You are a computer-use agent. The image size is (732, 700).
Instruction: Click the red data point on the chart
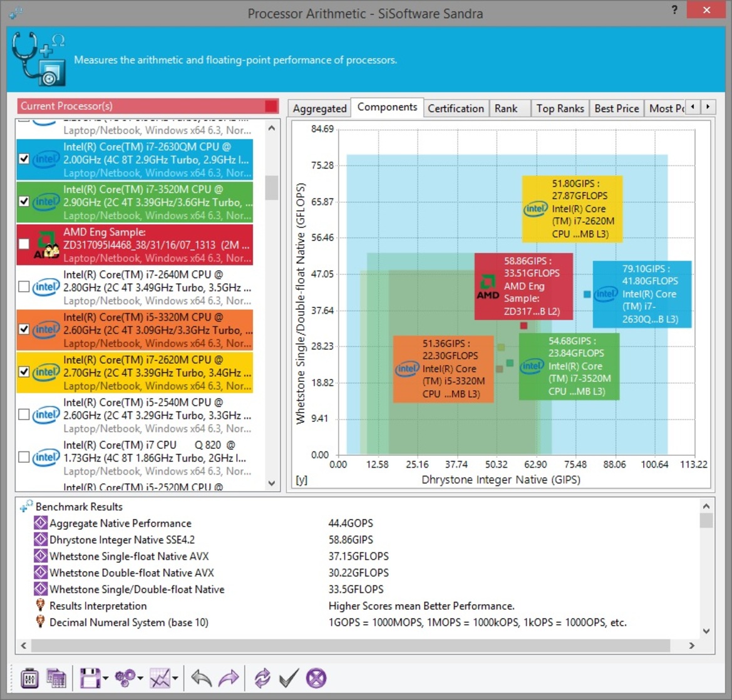click(523, 325)
